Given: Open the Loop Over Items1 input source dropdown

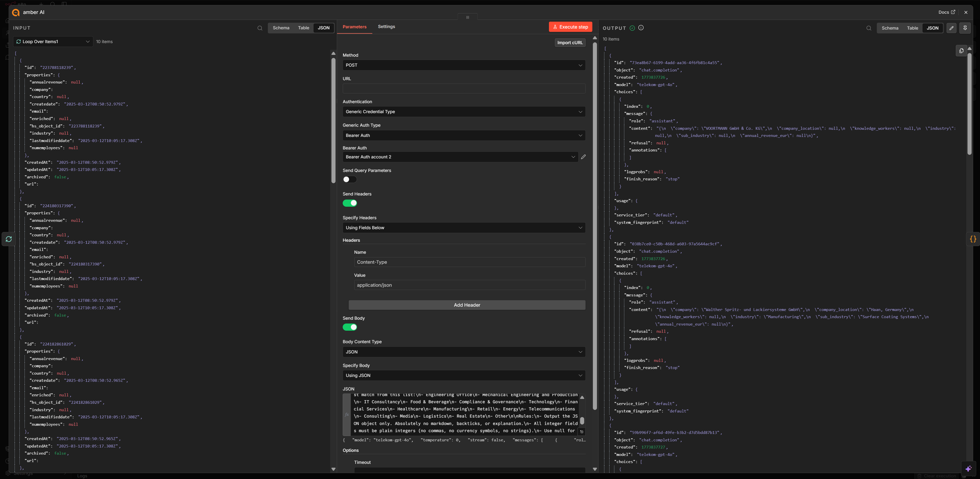Looking at the screenshot, I should 53,41.
